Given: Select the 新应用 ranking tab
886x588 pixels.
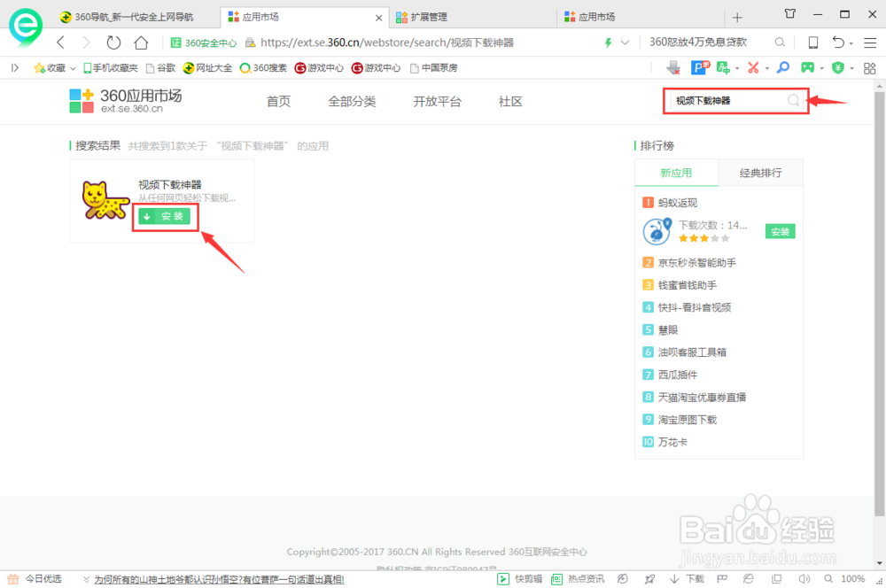Looking at the screenshot, I should (x=676, y=173).
